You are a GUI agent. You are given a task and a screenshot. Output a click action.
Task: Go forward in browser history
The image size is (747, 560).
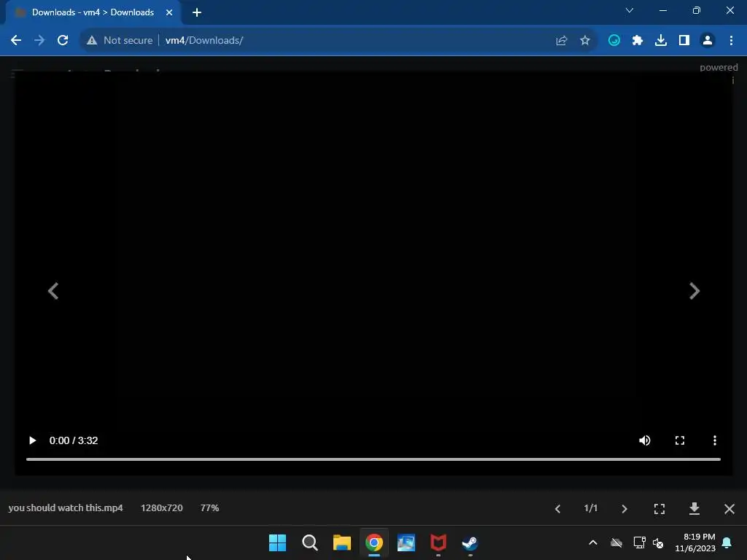pos(39,41)
